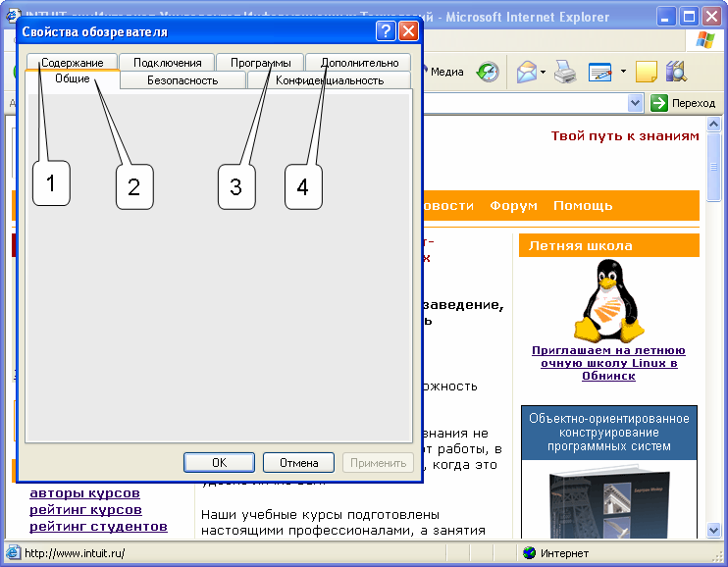728x567 pixels.
Task: Click the Твой путь к знаниям slogan
Action: (x=625, y=136)
